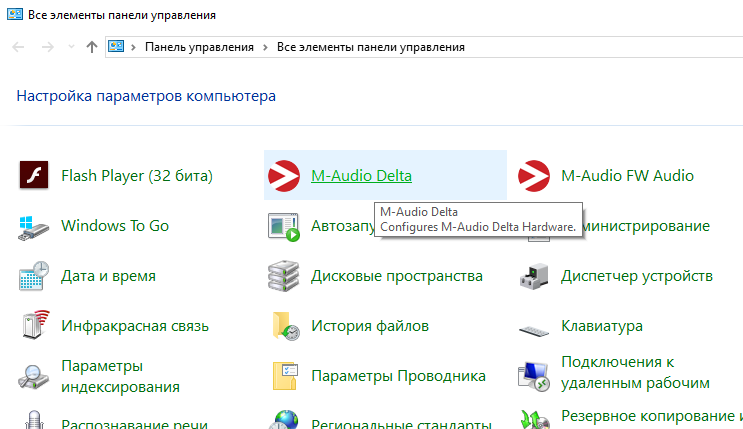The image size is (743, 429).
Task: Open the recent locations dropdown arrow
Action: (x=71, y=46)
